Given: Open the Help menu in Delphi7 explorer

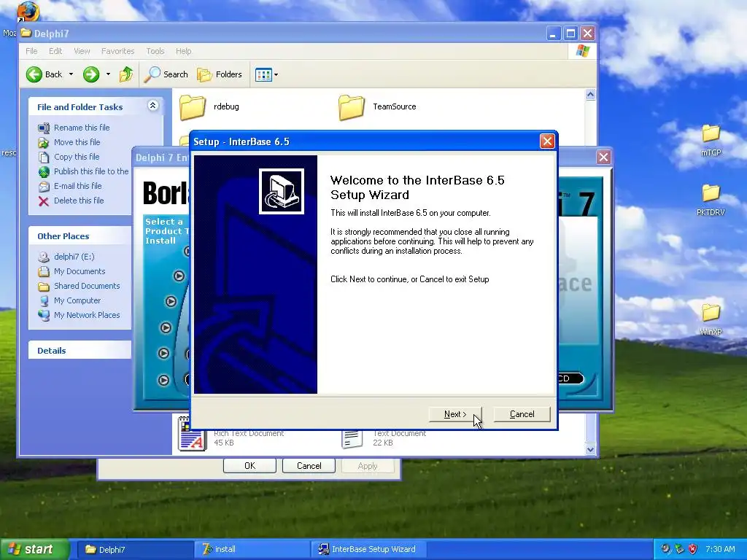Looking at the screenshot, I should tap(183, 51).
